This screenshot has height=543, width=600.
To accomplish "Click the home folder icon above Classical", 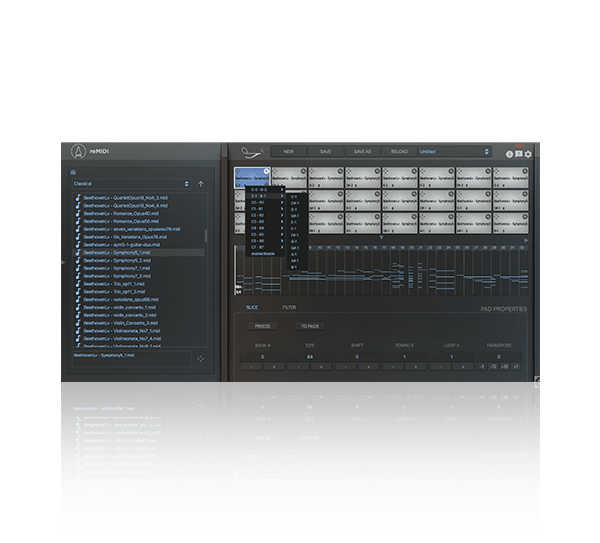I will [x=73, y=172].
